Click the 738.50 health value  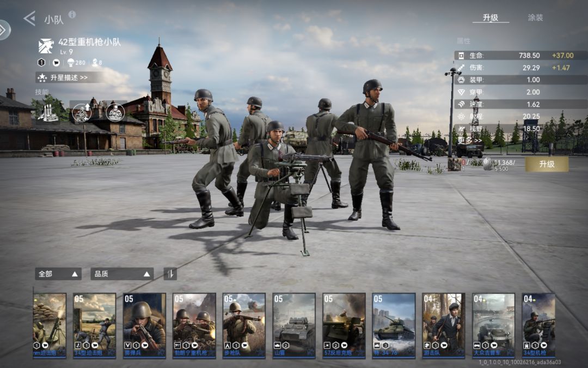point(529,56)
